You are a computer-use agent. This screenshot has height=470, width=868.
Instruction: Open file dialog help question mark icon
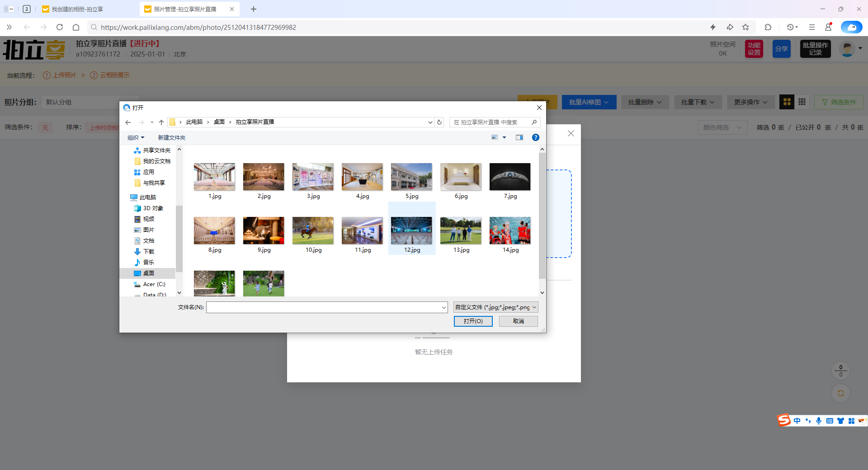pyautogui.click(x=535, y=138)
